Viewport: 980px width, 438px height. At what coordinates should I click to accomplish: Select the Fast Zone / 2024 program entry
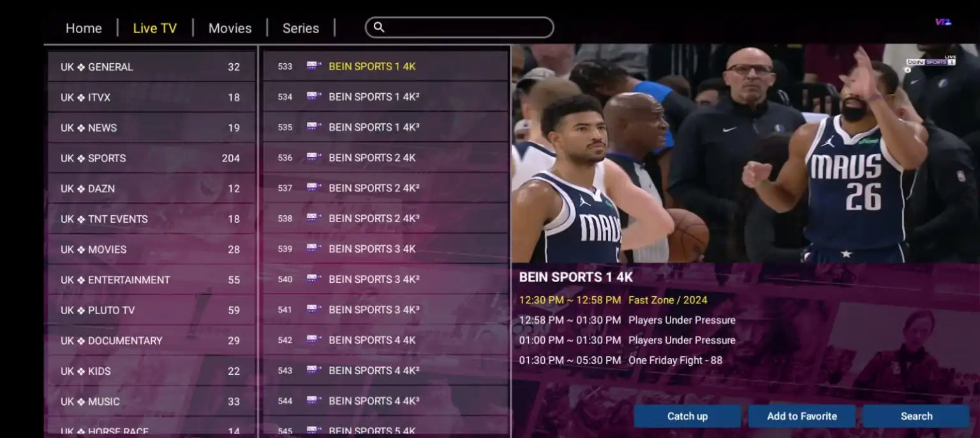tap(667, 300)
